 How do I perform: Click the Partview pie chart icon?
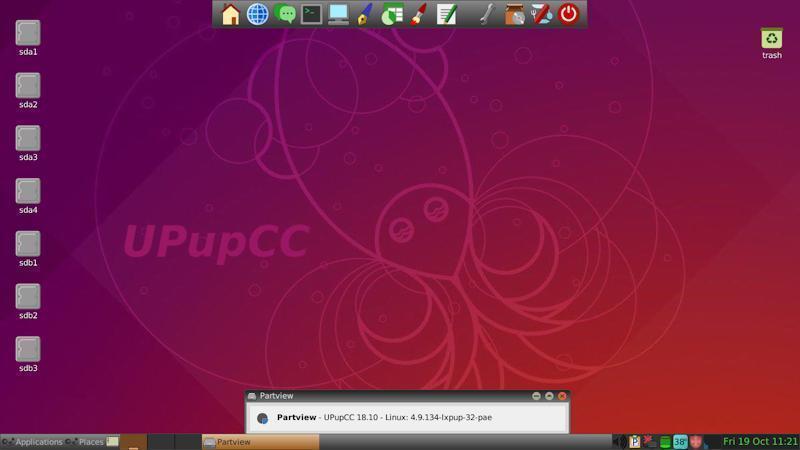click(263, 418)
